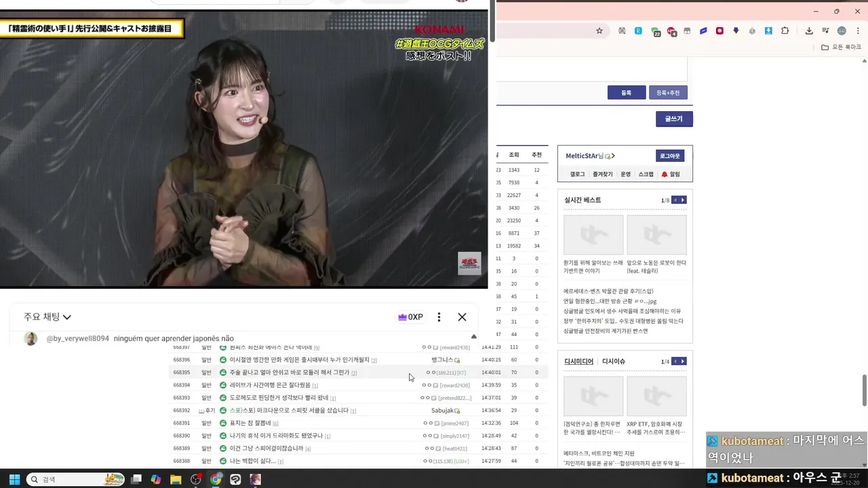The image size is (868, 488).
Task: Open post 나기의 휴식 이거 드라마화도
Action: click(x=276, y=436)
